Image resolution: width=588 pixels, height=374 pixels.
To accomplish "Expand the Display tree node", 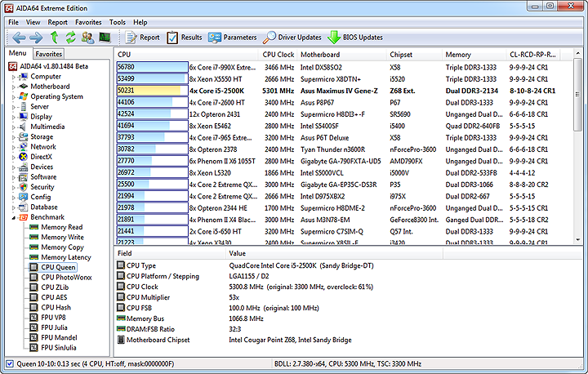I will 14,117.
